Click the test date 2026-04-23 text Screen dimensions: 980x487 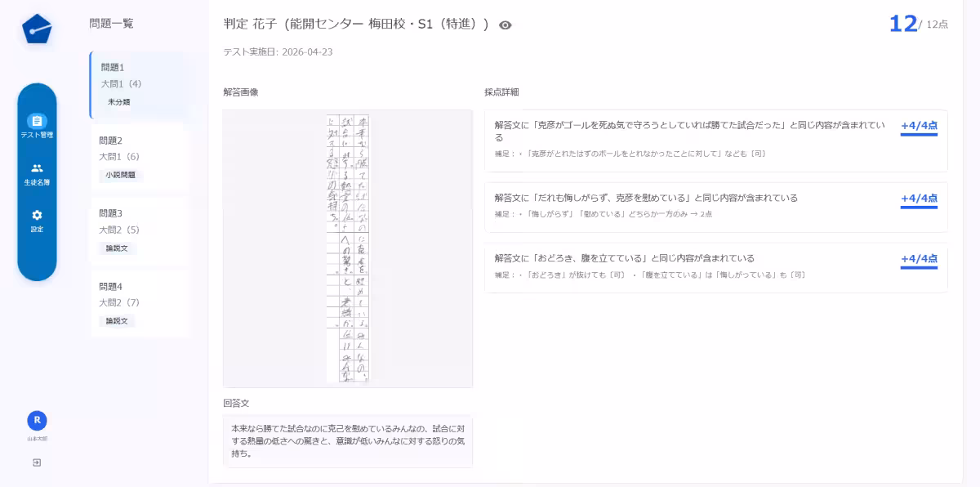(278, 51)
